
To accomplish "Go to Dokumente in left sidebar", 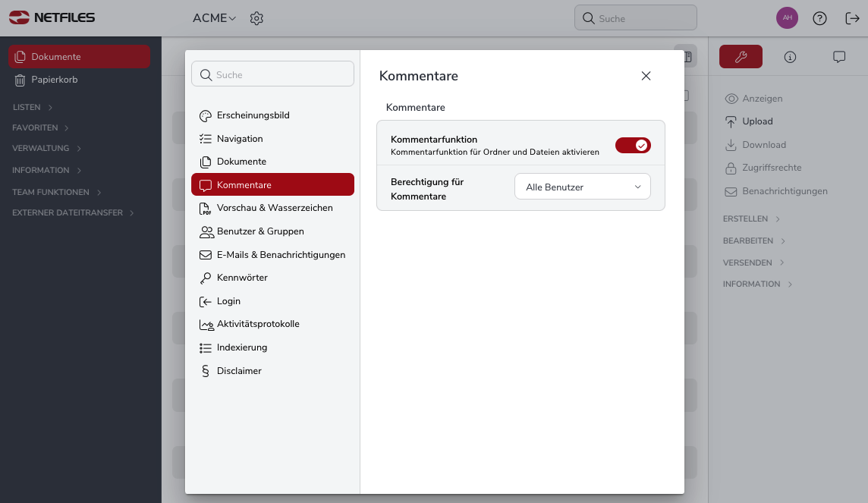I will coord(79,56).
